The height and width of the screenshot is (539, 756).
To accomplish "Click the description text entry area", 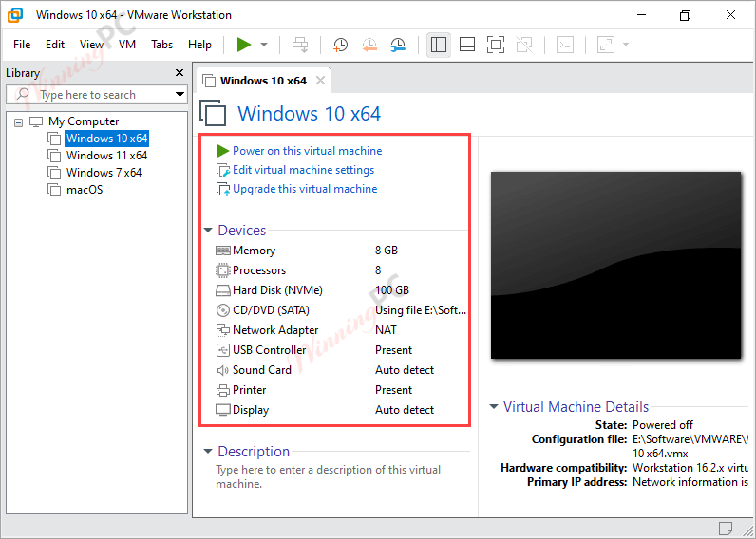I will (328, 477).
